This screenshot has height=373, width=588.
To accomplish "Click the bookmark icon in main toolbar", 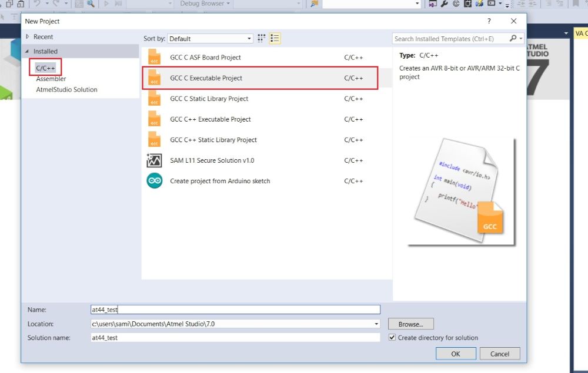I will (x=576, y=4).
